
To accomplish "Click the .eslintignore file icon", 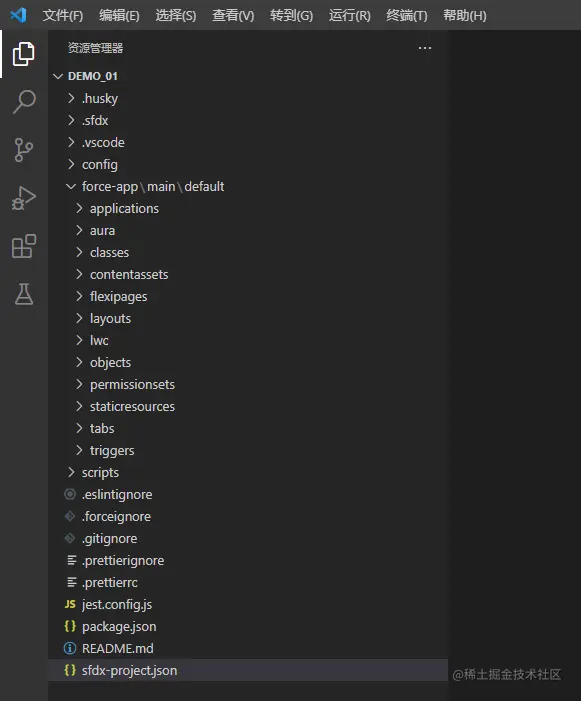I will 70,494.
